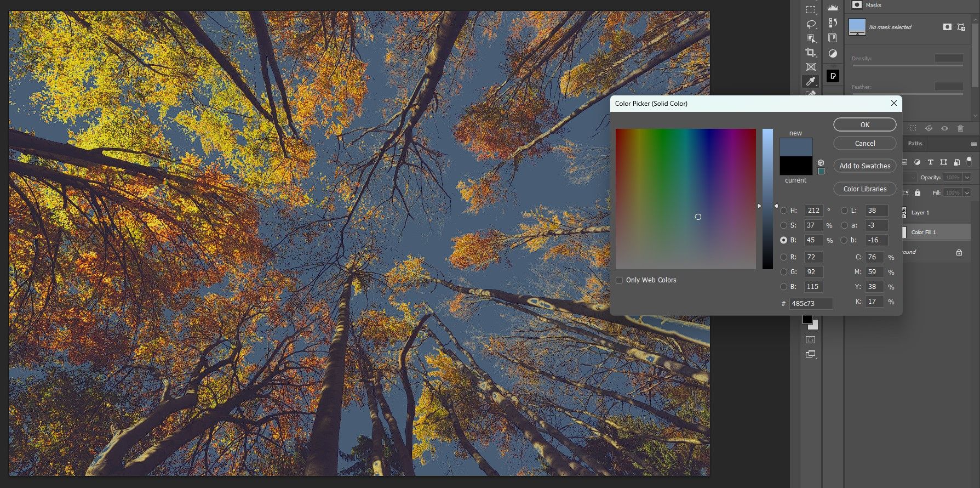980x488 pixels.
Task: Select the Lasso tool
Action: pos(811,24)
